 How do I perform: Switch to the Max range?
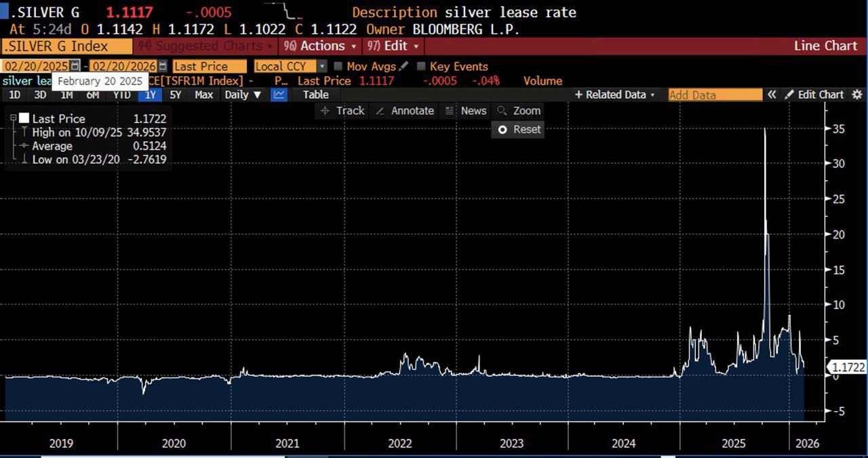click(x=203, y=95)
